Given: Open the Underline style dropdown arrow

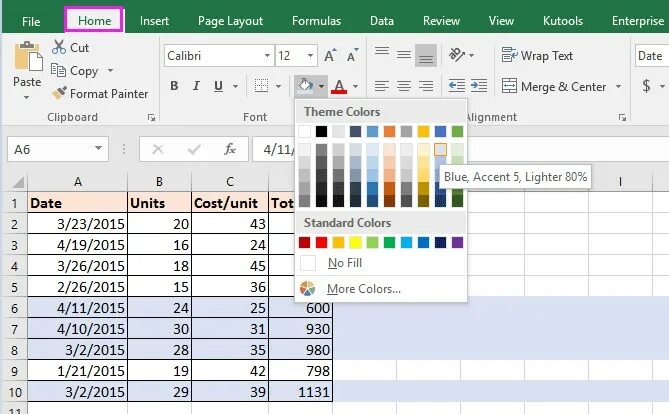Looking at the screenshot, I should point(236,86).
